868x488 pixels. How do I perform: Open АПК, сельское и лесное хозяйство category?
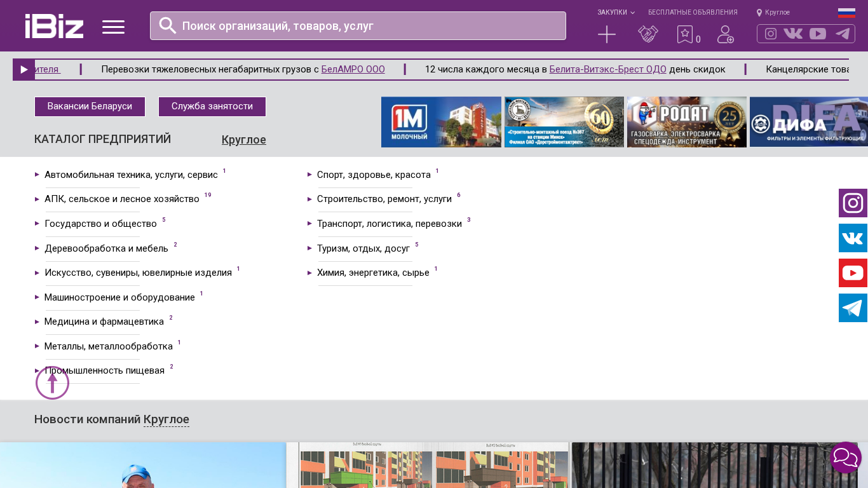122,199
